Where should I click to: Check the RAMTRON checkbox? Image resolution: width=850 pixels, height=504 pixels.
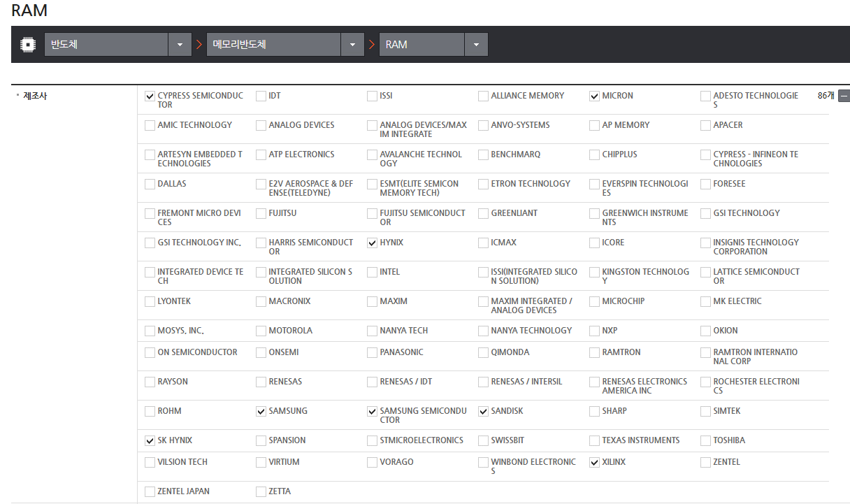[594, 352]
